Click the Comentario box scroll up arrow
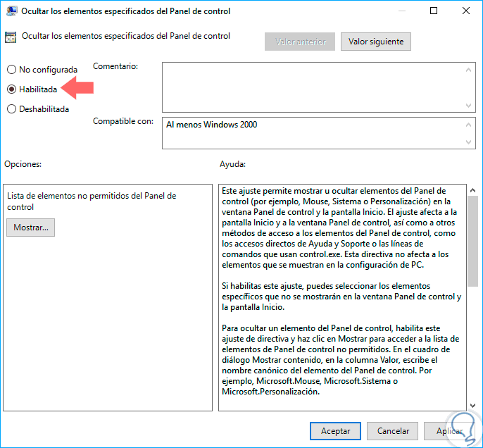 [x=468, y=70]
